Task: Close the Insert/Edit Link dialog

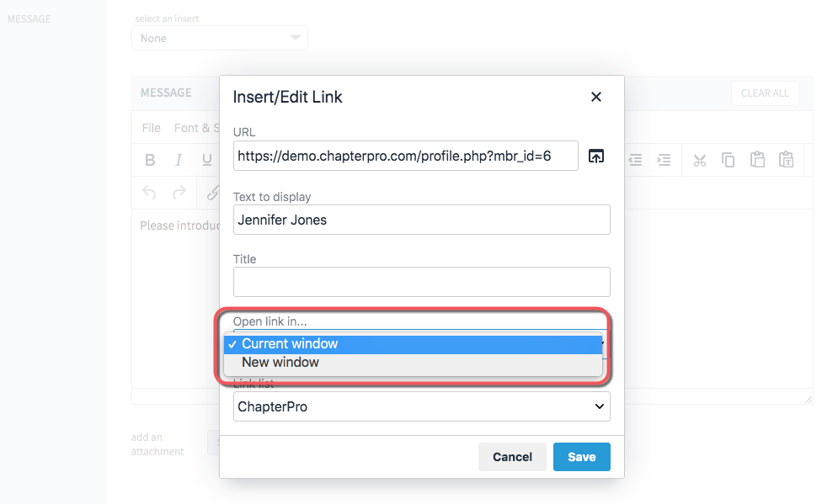Action: pyautogui.click(x=596, y=97)
